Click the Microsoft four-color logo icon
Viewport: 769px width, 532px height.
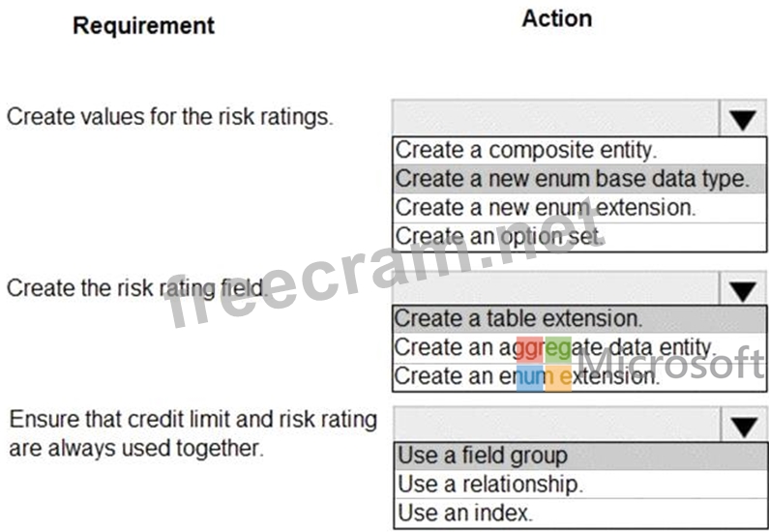pyautogui.click(x=544, y=365)
